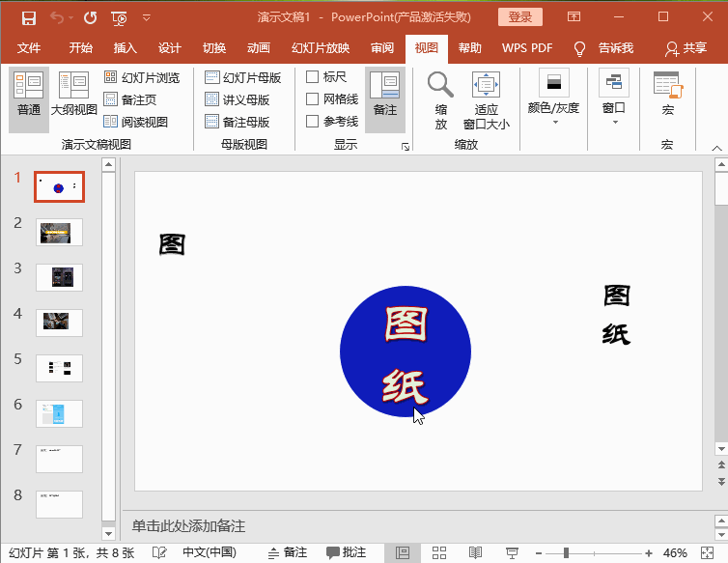
Task: Click the zoom slider handle
Action: (566, 552)
